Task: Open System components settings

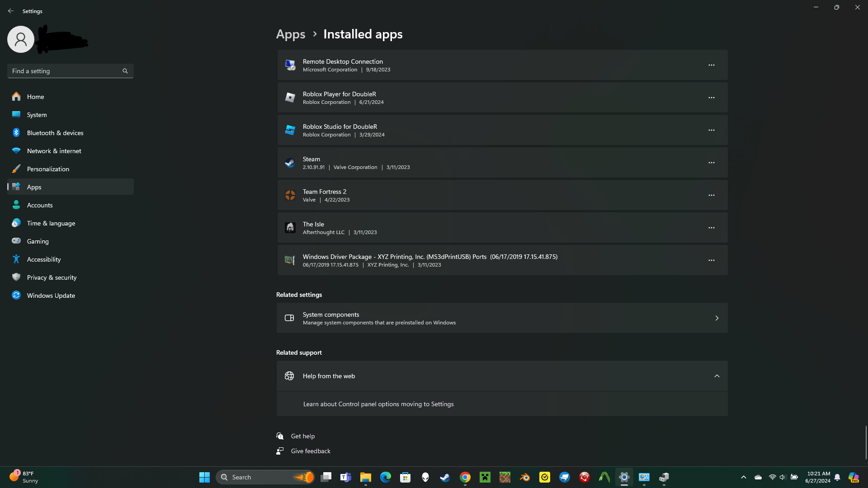Action: [x=502, y=318]
